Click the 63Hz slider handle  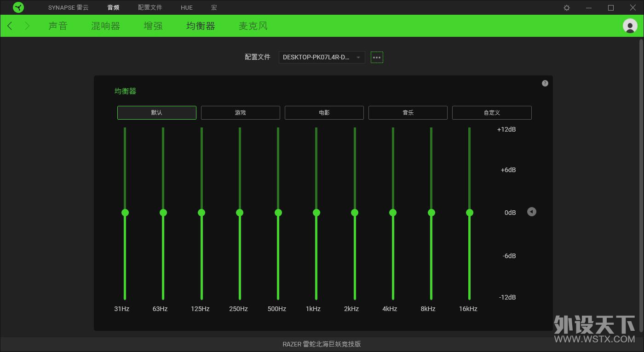(x=163, y=213)
